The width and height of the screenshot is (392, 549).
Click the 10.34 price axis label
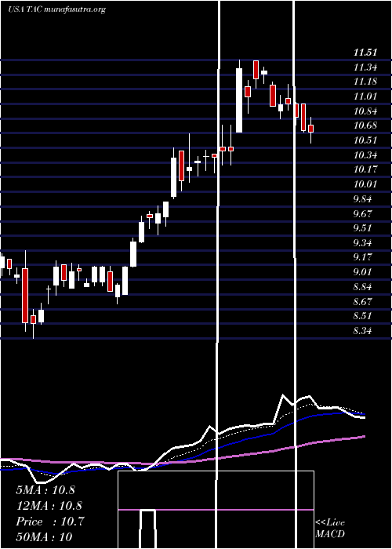pyautogui.click(x=365, y=155)
